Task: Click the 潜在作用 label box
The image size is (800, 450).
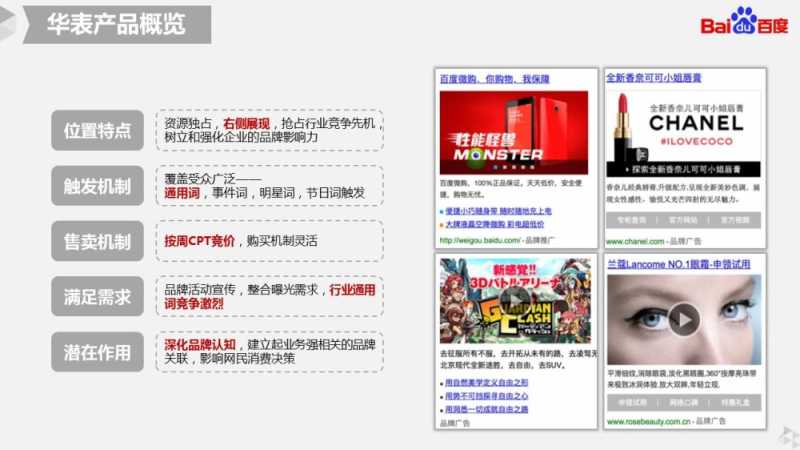Action: 97,352
